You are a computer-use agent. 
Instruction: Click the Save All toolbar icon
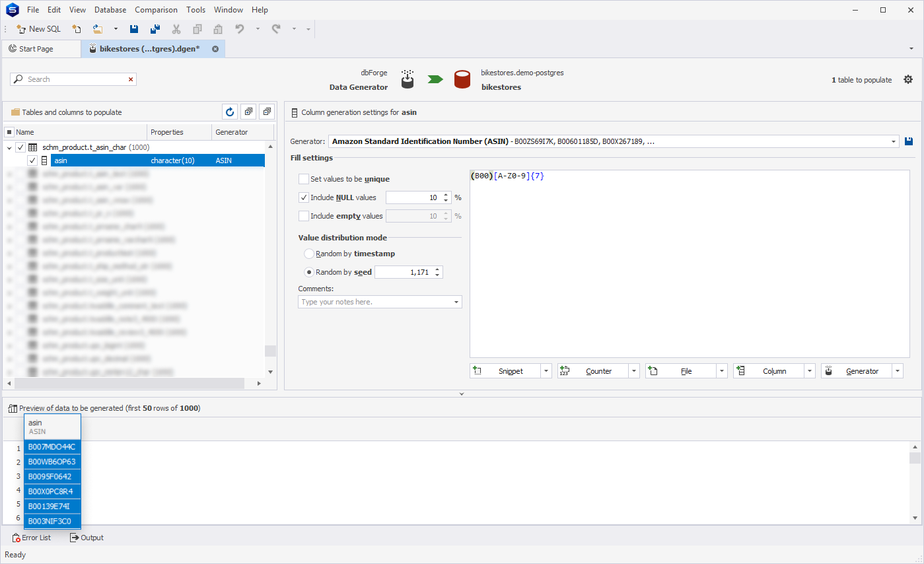[155, 29]
